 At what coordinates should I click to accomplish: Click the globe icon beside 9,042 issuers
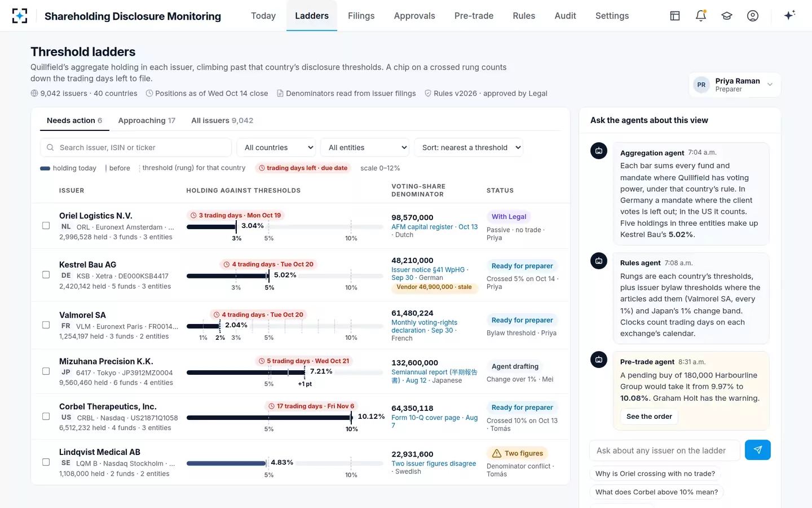34,93
